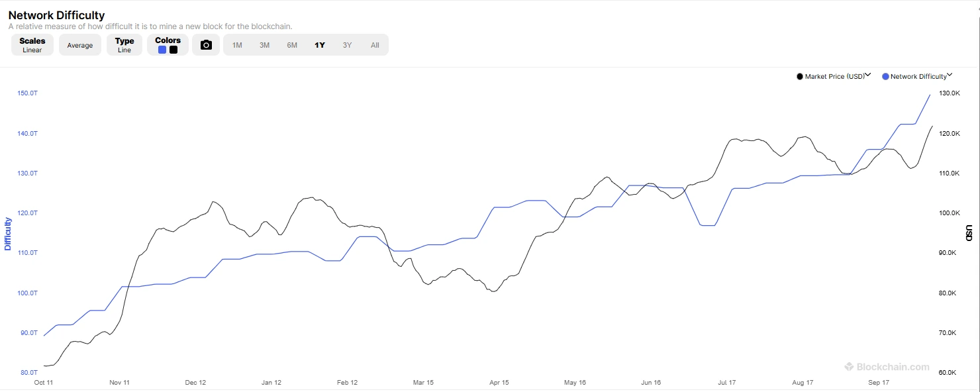This screenshot has width=980, height=392.
Task: Expand the Network Difficulty chevron
Action: (950, 75)
